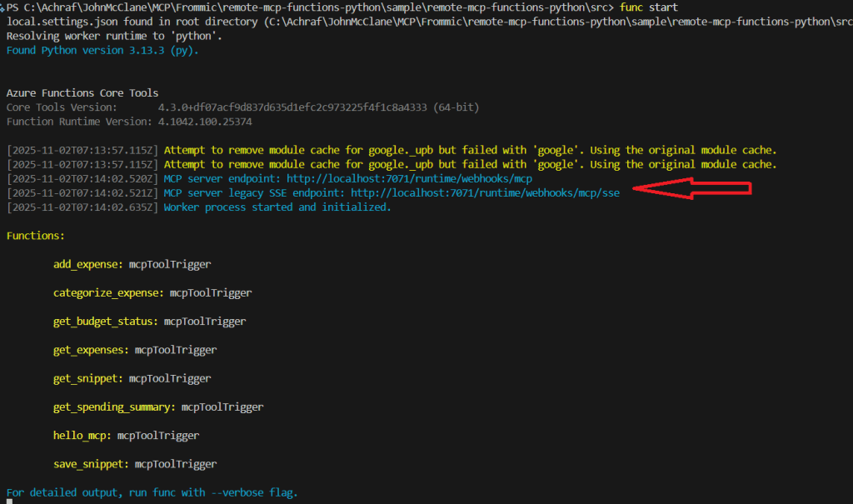The height and width of the screenshot is (504, 853).
Task: Click the get_expenses function name
Action: [x=90, y=350]
